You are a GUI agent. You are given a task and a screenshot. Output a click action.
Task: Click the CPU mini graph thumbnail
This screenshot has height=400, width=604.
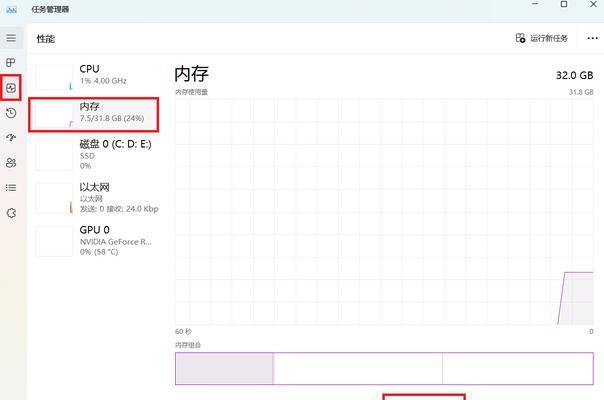click(x=54, y=77)
